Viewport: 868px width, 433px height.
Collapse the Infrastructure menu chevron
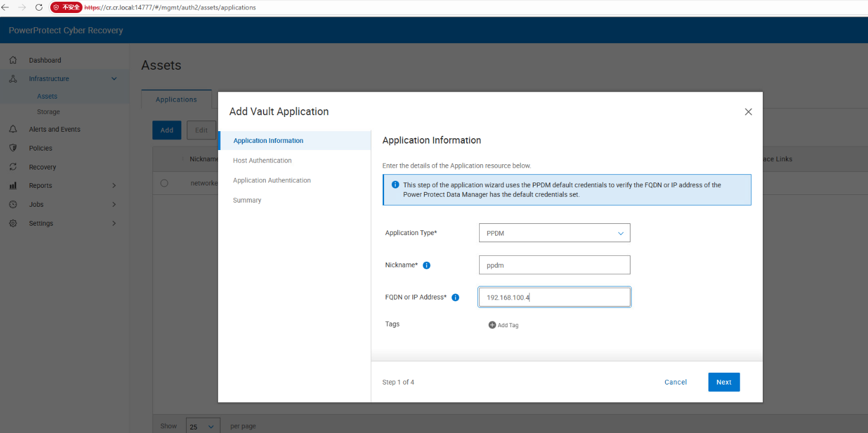(x=114, y=79)
